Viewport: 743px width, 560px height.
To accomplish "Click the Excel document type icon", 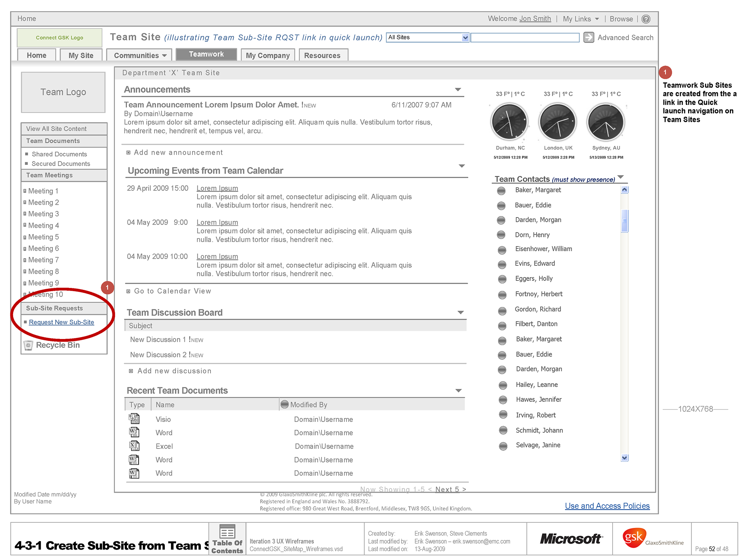I will [134, 446].
